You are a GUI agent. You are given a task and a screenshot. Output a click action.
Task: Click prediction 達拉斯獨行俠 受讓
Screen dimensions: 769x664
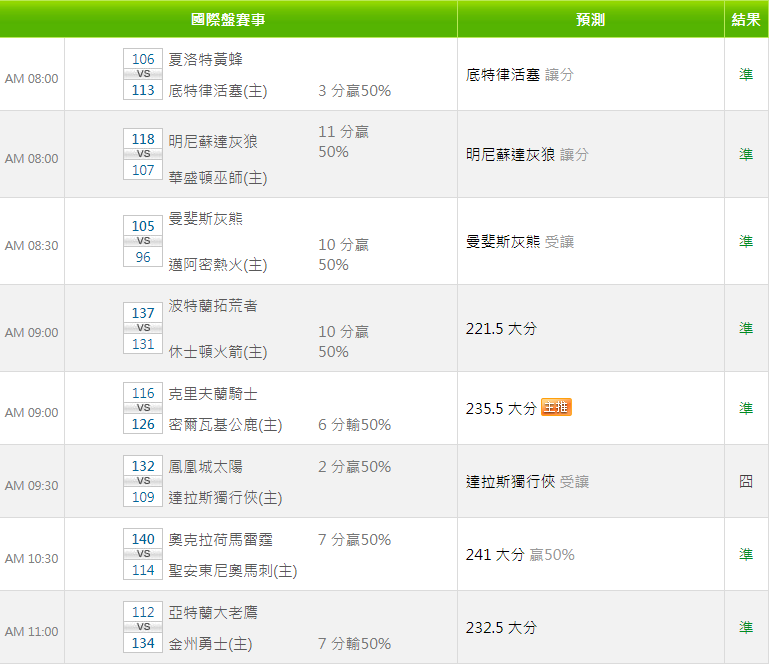click(527, 482)
